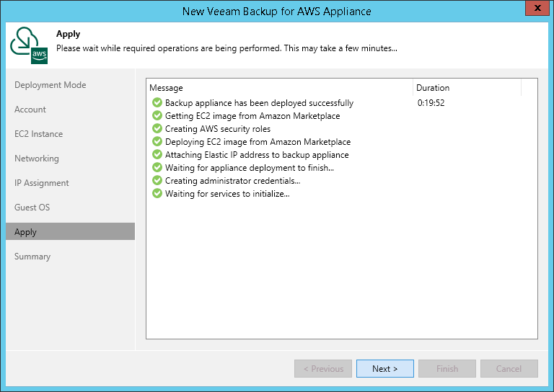Click green check icon beside 'Backup appliance has been deployed successfully'
This screenshot has width=554, height=392.
pyautogui.click(x=157, y=102)
